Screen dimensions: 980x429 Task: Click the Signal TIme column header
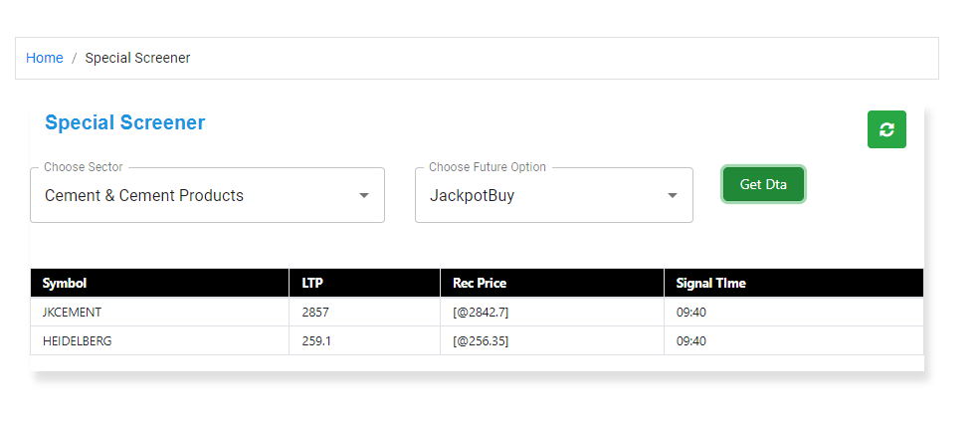click(794, 284)
